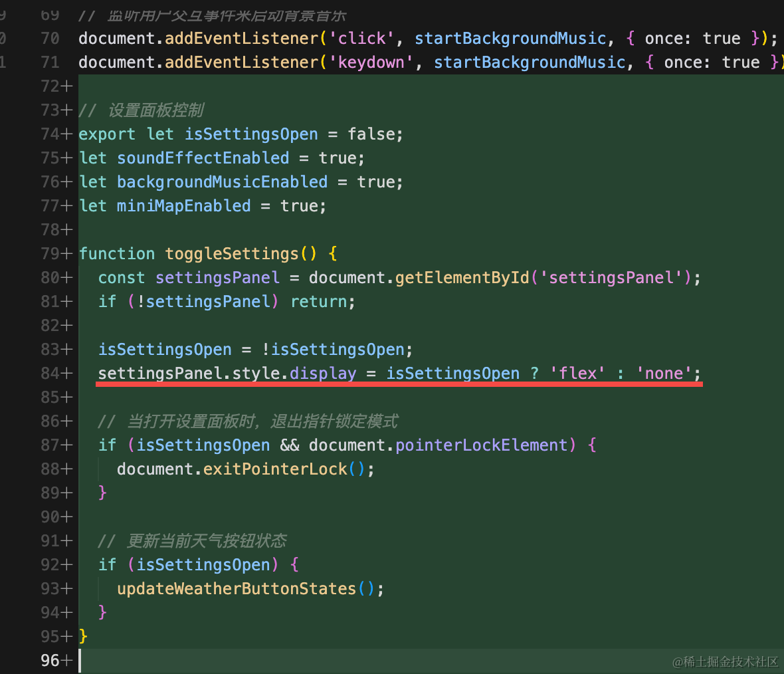Click exitPointerLock on line 88

(275, 469)
